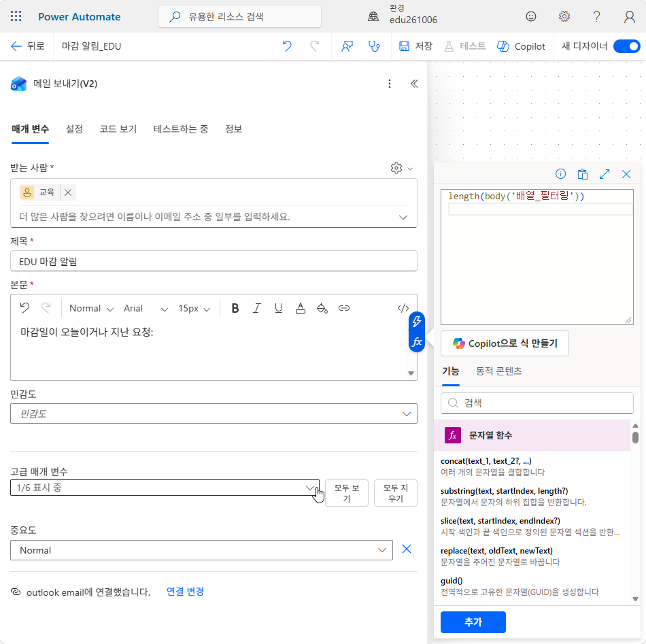Click the function list scrollbar thumb
Viewport: 646px width, 644px height.
(635, 437)
